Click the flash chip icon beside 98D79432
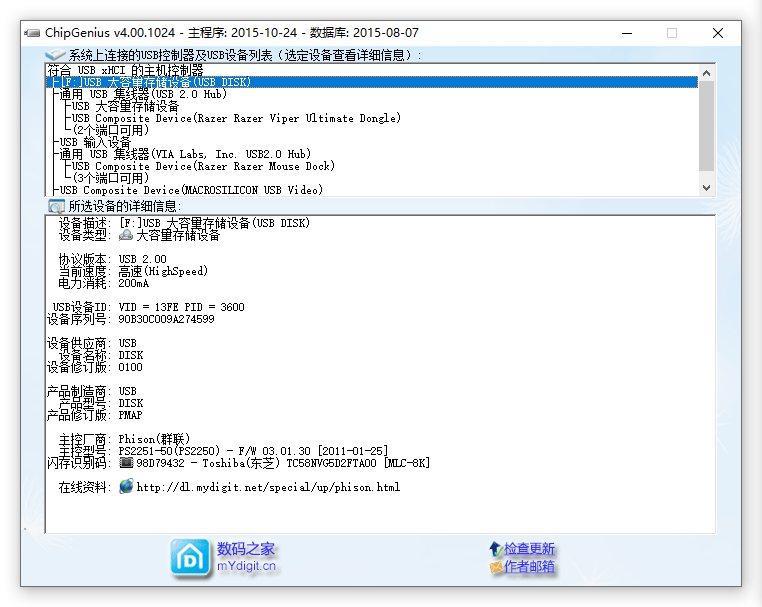The height and width of the screenshot is (607, 762). pos(126,463)
